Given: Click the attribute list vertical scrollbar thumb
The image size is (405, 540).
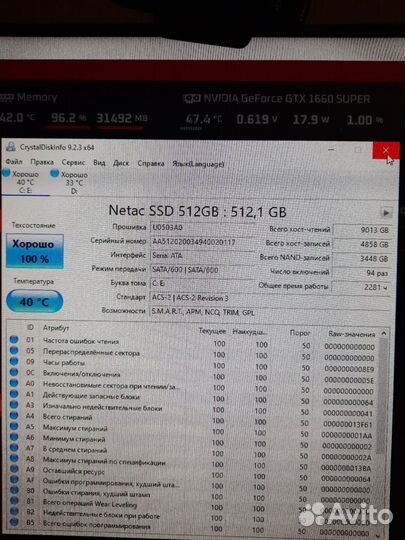Looking at the screenshot, I should click(x=382, y=396).
